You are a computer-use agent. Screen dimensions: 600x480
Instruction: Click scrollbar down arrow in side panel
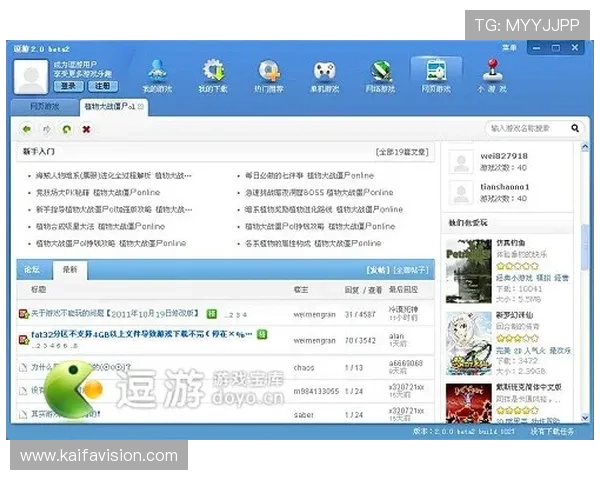(585, 418)
